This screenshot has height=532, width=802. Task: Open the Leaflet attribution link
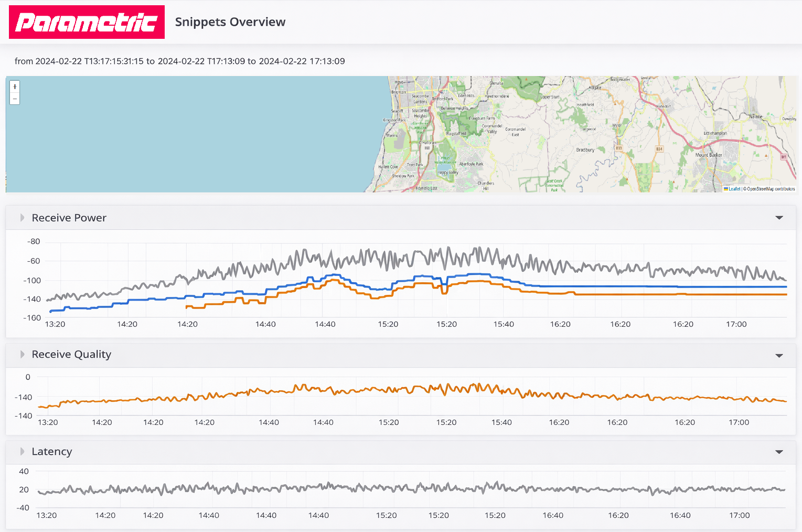point(734,189)
